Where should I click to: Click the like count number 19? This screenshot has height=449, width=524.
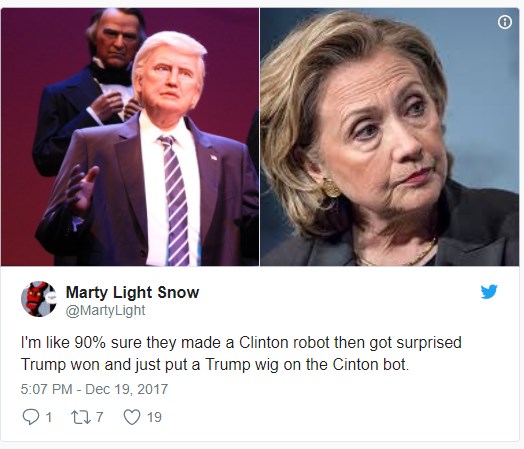tap(154, 417)
